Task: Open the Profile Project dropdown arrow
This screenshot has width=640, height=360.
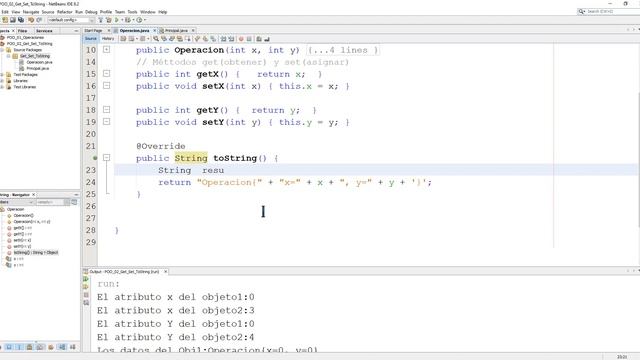Action: pos(144,20)
